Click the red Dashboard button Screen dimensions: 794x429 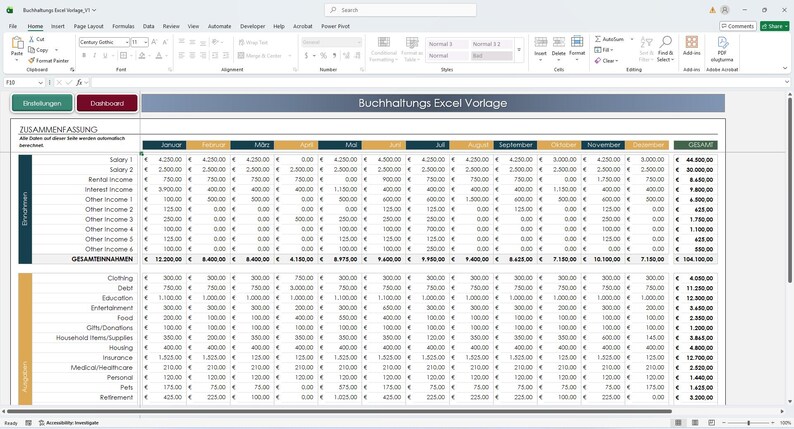click(x=107, y=103)
